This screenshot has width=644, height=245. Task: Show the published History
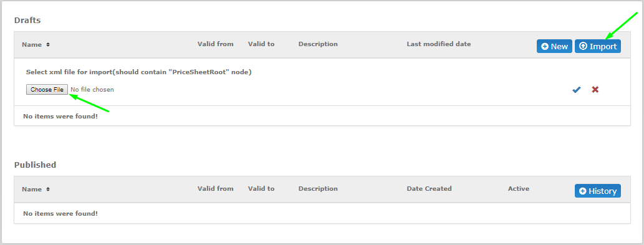[x=598, y=191]
